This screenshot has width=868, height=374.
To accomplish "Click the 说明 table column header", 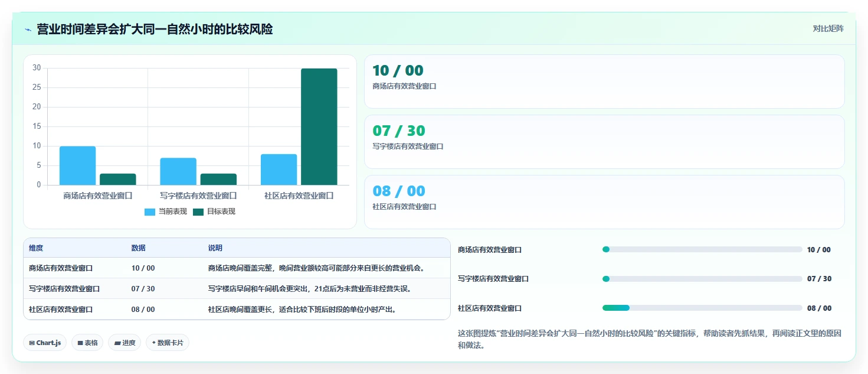I will 215,248.
